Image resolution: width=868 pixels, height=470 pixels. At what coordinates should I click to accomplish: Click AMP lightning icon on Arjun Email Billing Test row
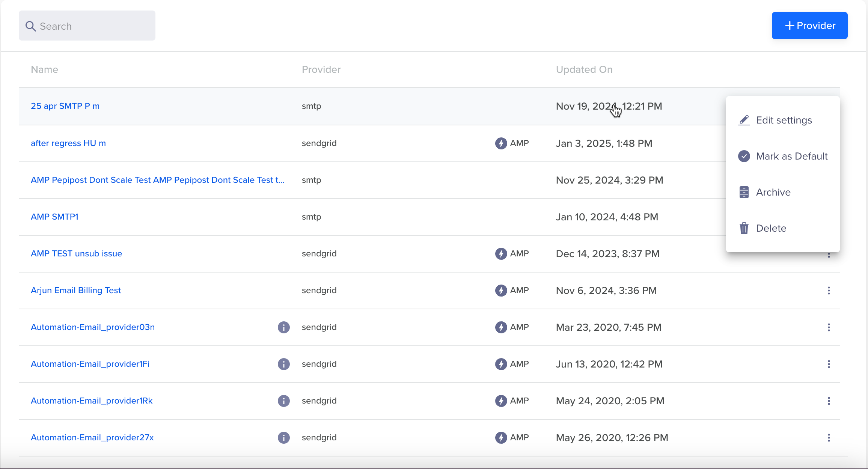pos(501,291)
